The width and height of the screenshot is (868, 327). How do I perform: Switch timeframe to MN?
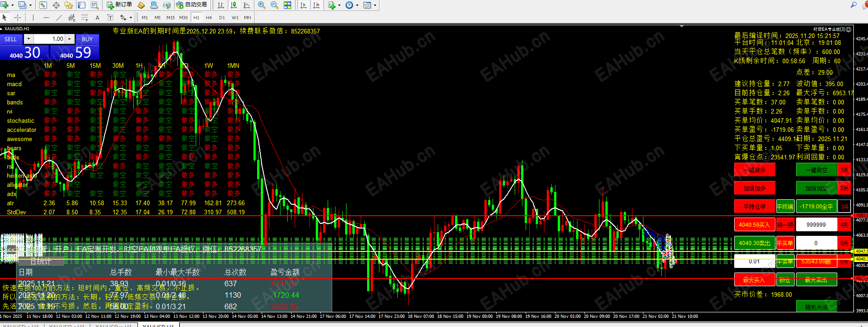tap(247, 17)
